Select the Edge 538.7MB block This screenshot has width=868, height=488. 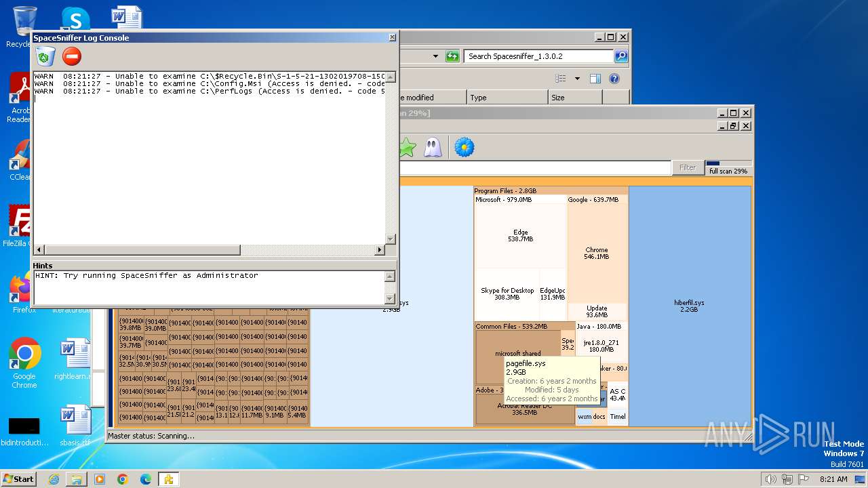click(521, 236)
